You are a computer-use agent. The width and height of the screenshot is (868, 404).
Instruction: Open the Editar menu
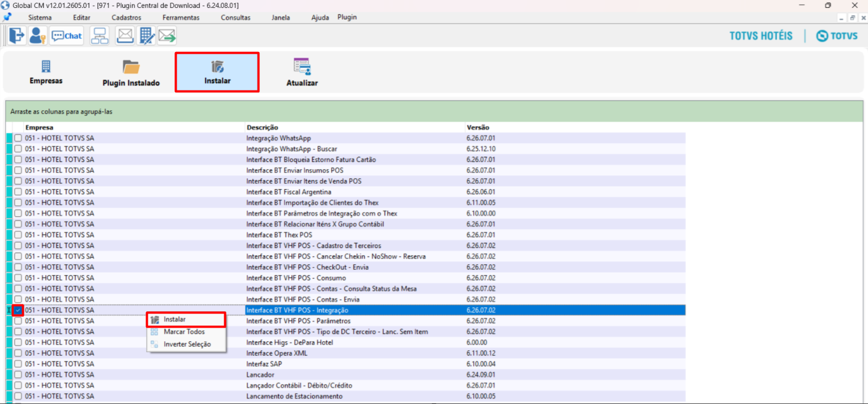click(82, 18)
